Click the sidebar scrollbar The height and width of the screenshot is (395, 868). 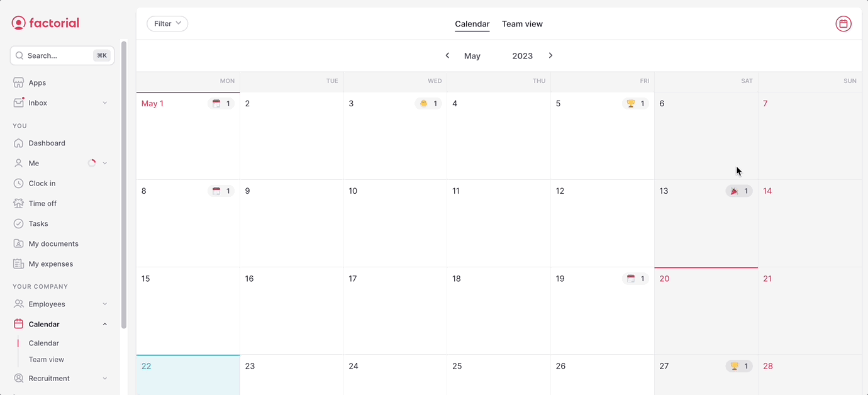(x=124, y=184)
